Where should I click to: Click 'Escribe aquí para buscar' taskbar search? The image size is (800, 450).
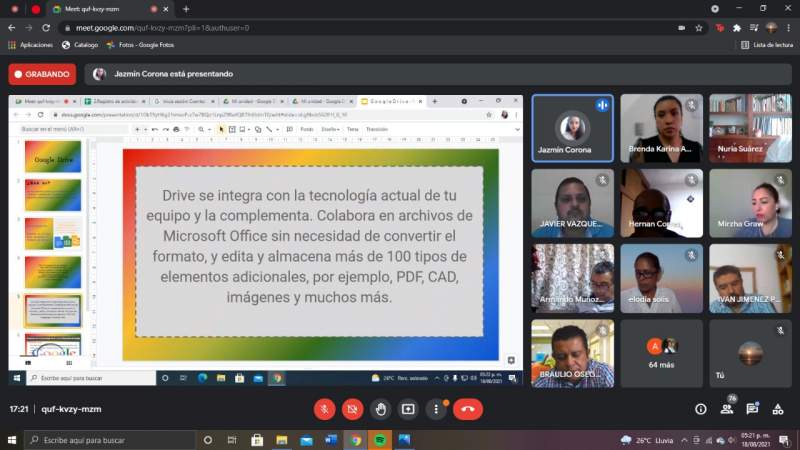(110, 440)
